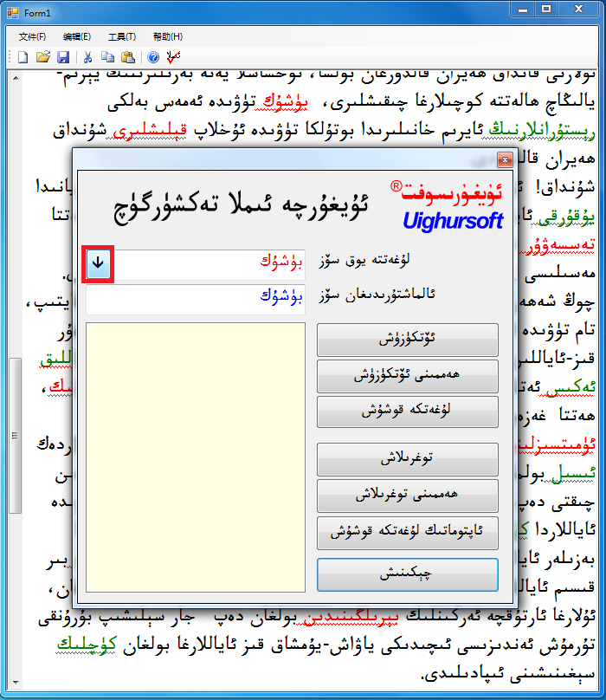Open the 工具(T) menu
Image resolution: width=606 pixels, height=700 pixels.
pos(122,36)
